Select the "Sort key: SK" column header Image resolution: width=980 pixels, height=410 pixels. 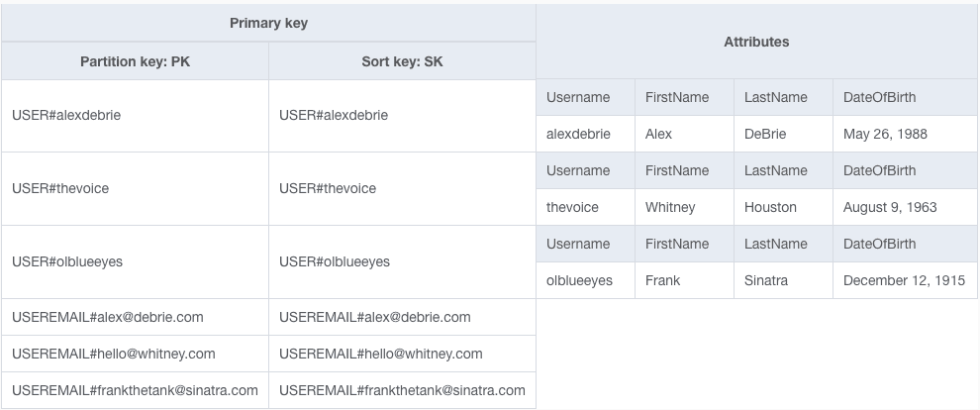[402, 61]
